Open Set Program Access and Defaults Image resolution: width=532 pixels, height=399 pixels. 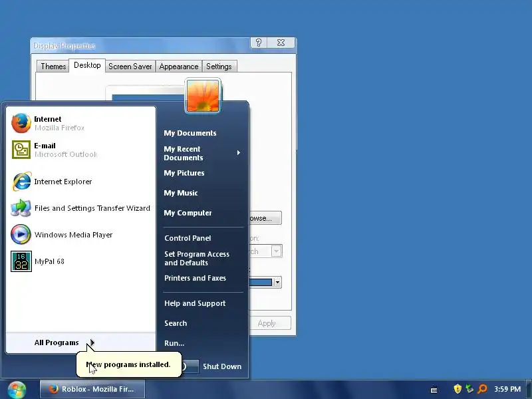point(197,259)
